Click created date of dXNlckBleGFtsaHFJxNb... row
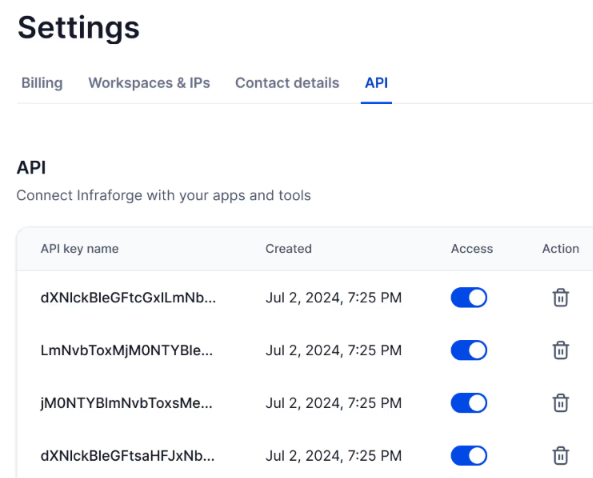 coord(333,456)
